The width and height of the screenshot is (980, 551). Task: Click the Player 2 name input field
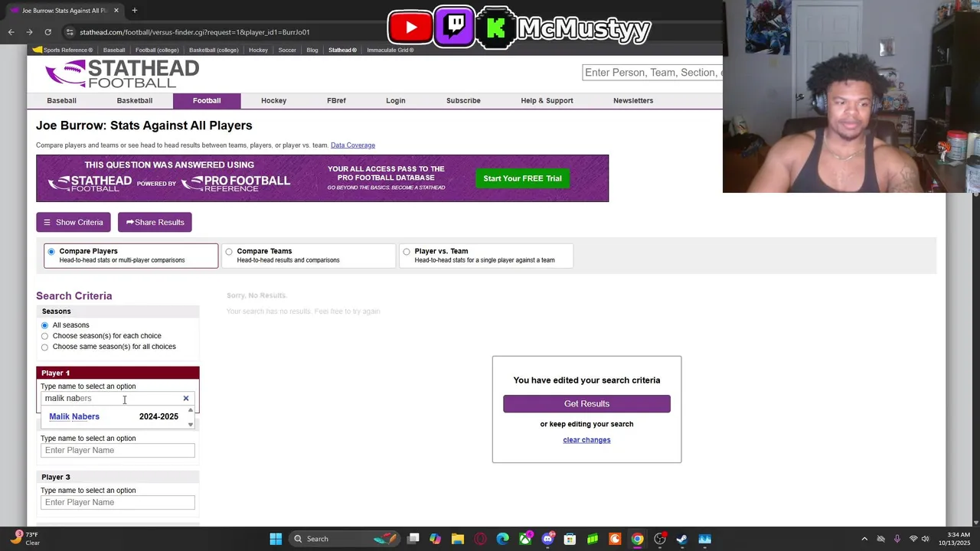(118, 451)
